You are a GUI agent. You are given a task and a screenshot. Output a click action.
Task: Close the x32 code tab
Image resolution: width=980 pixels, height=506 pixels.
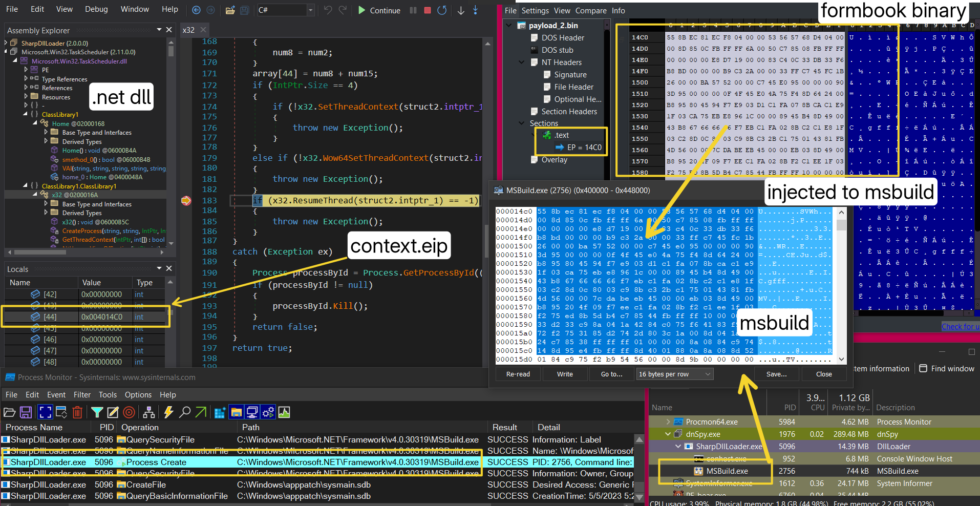coord(203,30)
